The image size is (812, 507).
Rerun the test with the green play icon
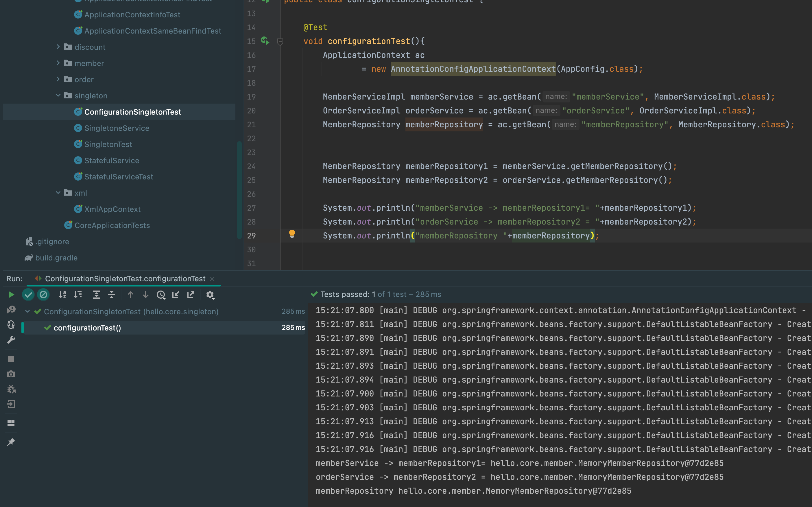[11, 295]
